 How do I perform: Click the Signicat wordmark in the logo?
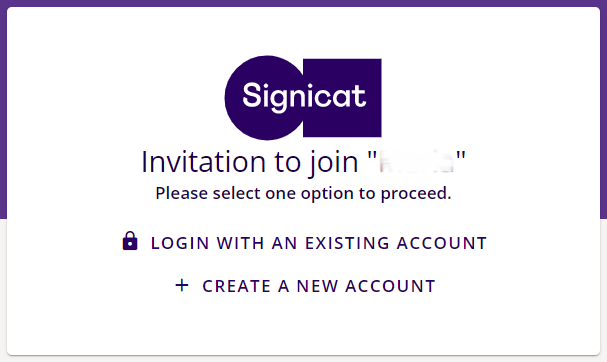304,96
